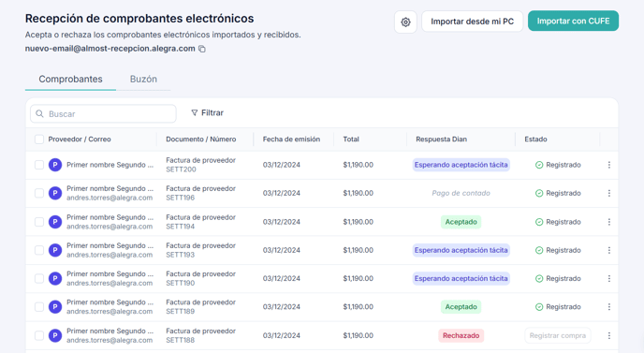Viewport: 644px width, 353px height.
Task: Click the Registrado status text for SETT196
Action: pos(563,193)
